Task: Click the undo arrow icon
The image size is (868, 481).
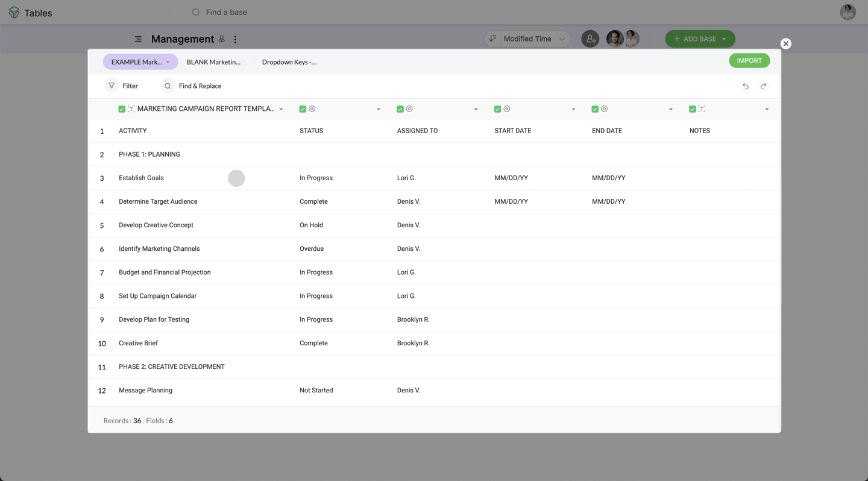Action: [746, 86]
